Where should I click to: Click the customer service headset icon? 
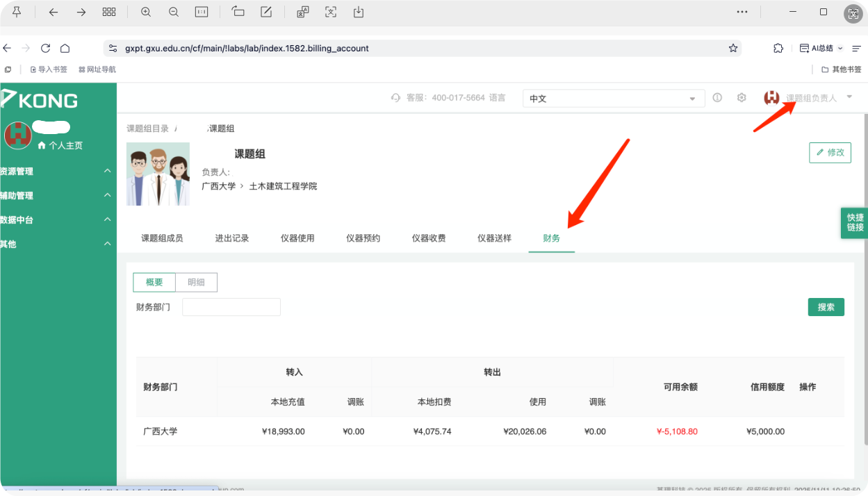(395, 97)
